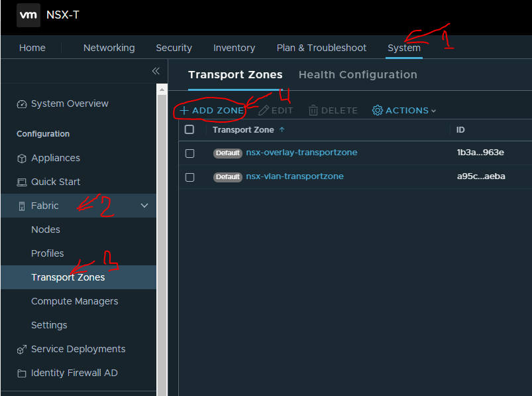Click the sidebar scrollbar up arrow
The height and width of the screenshot is (396, 532).
[x=162, y=90]
